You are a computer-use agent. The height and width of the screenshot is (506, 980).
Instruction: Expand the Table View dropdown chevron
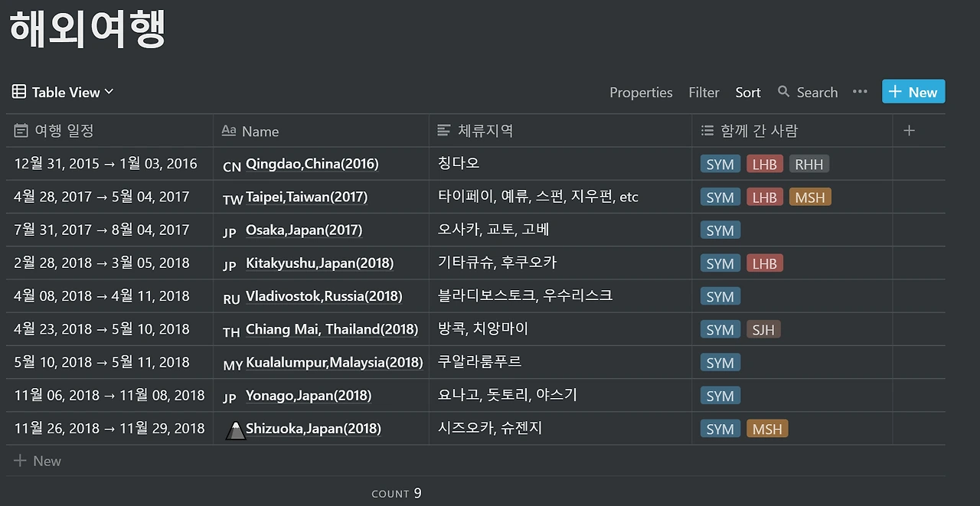pos(109,92)
